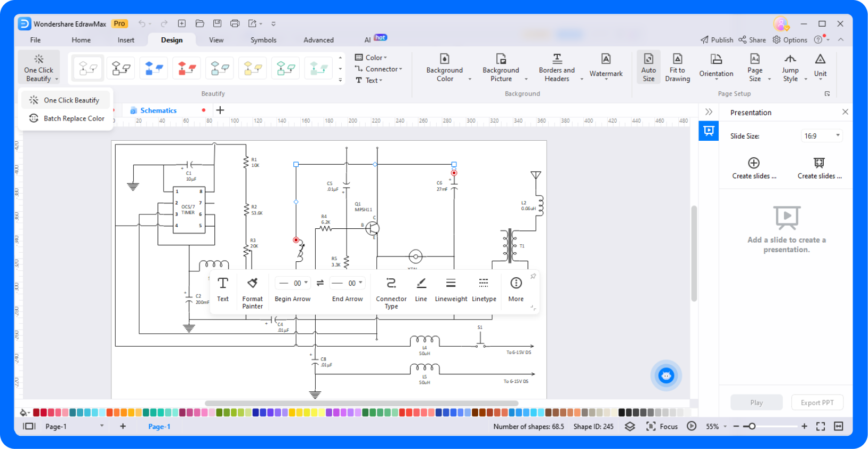Image resolution: width=868 pixels, height=449 pixels.
Task: Open the Text tool in the floating toolbar
Action: coord(223,290)
